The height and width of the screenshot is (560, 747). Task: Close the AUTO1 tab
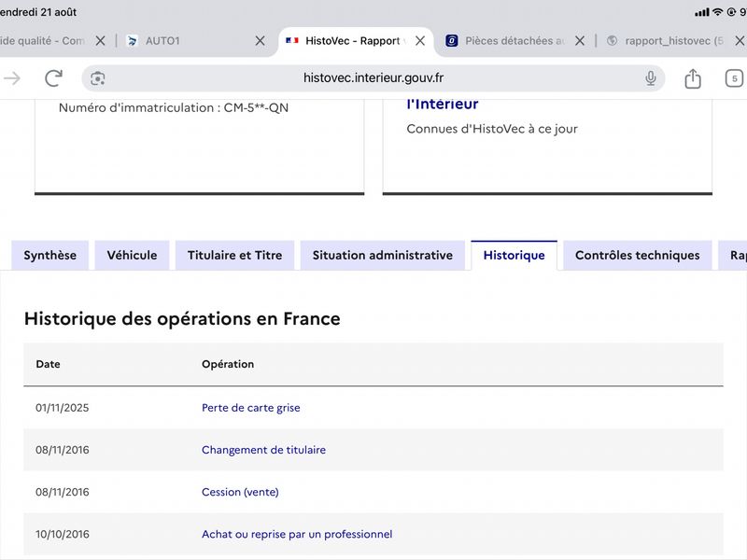(260, 41)
